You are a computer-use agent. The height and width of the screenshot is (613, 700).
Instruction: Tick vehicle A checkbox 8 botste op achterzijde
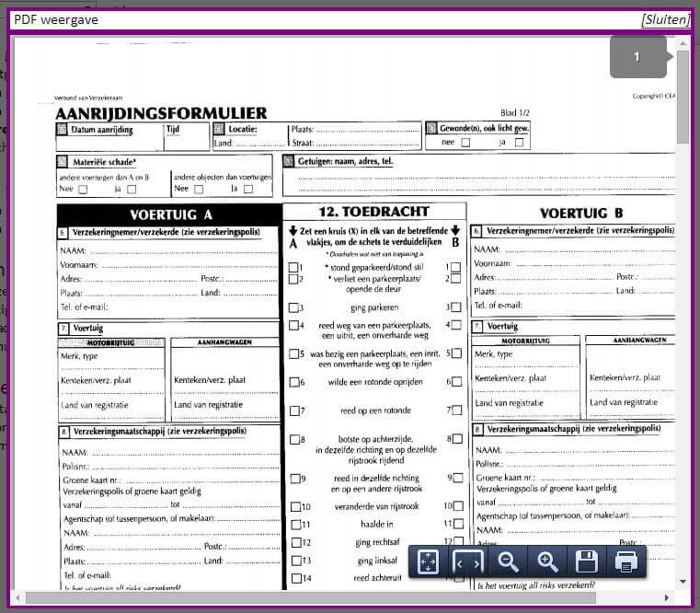pos(294,440)
